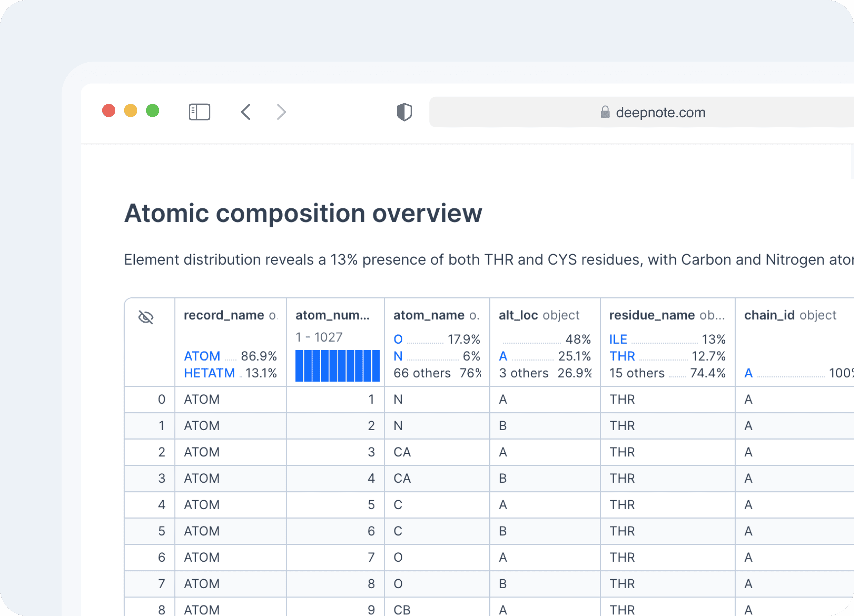Select the chain_id column header
854x616 pixels.
pyautogui.click(x=769, y=315)
